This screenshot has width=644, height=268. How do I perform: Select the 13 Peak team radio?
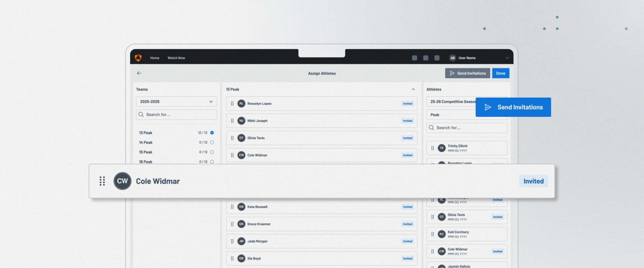(212, 133)
